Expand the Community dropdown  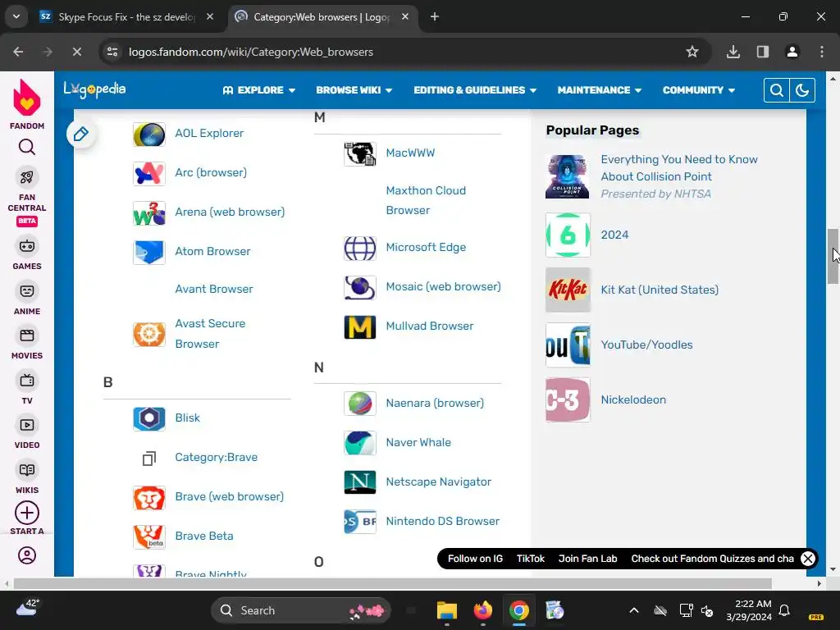(x=699, y=90)
